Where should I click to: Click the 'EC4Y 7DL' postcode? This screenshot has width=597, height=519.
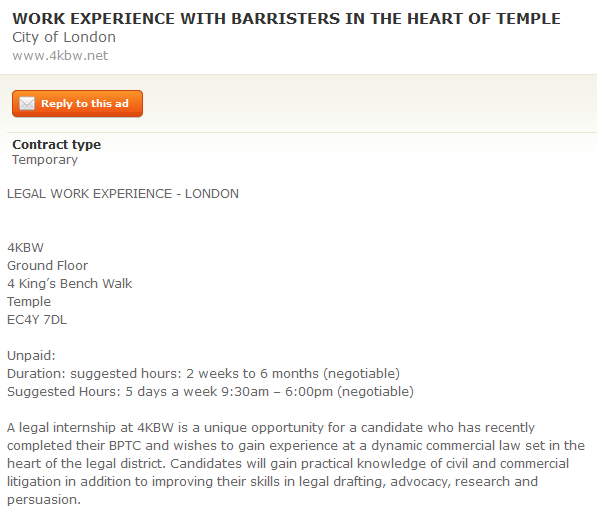pos(37,320)
